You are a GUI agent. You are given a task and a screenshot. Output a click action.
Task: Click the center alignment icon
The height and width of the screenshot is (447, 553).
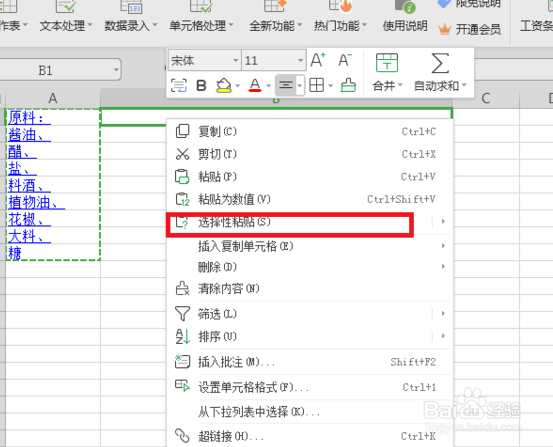tap(286, 85)
